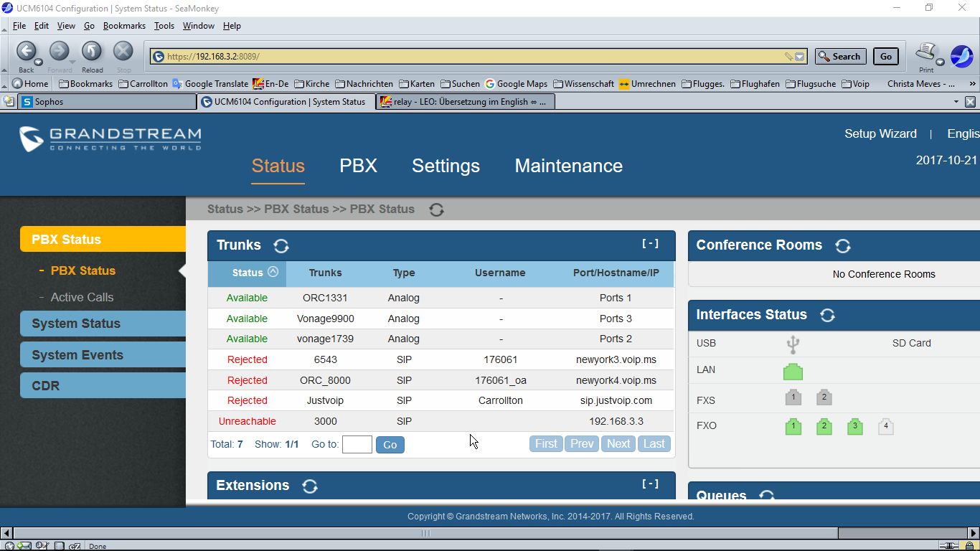The height and width of the screenshot is (551, 980).
Task: Open the Home bookmark
Action: click(x=30, y=84)
